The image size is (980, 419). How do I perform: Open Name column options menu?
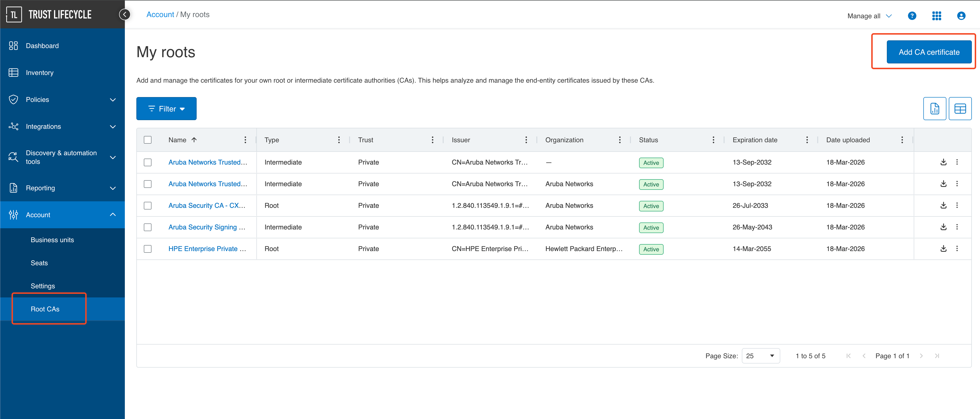click(245, 140)
